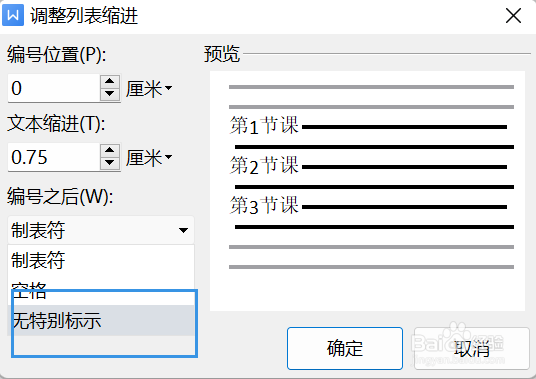This screenshot has width=536, height=379.
Task: Select 制表符 from the dropdown list
Action: (101, 260)
